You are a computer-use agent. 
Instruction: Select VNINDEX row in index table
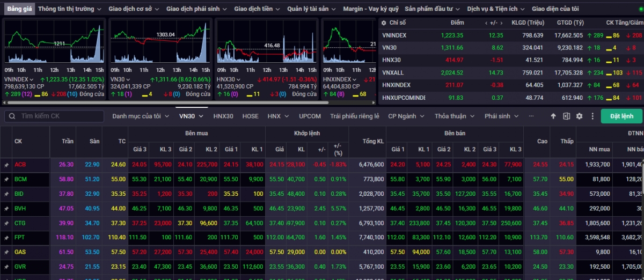[511, 35]
